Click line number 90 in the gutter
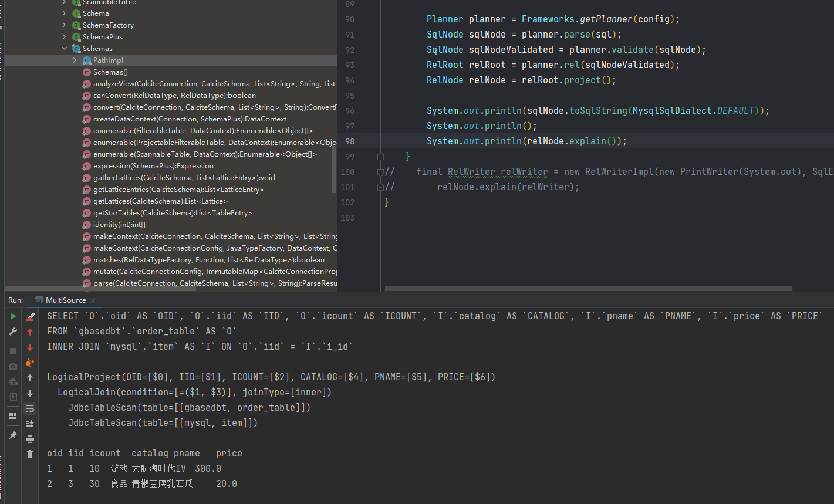This screenshot has height=504, width=834. 350,19
